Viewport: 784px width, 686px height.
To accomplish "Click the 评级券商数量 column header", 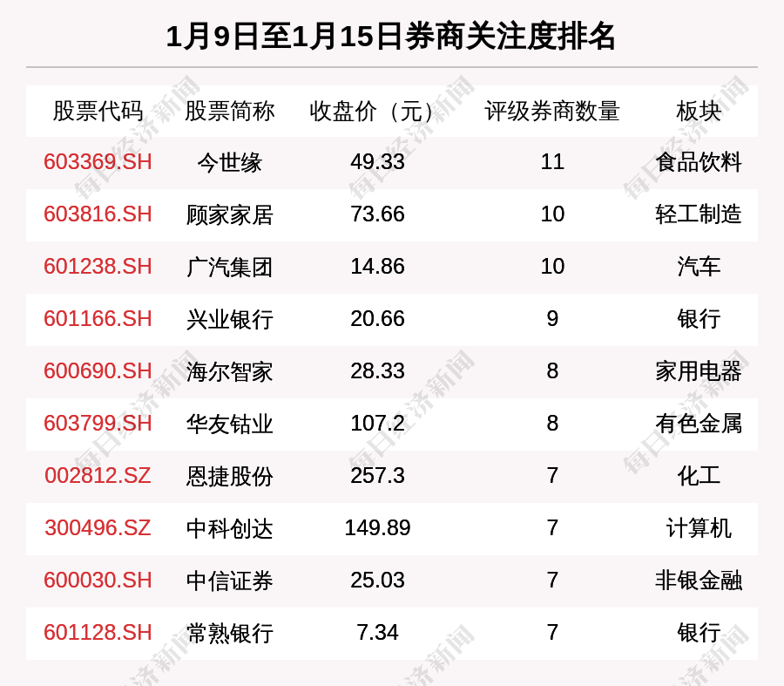I will click(552, 111).
